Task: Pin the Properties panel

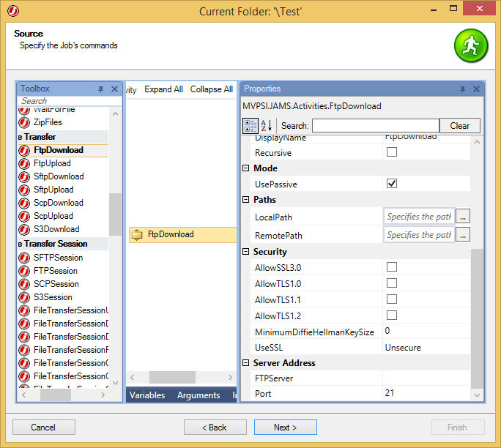Action: click(x=462, y=89)
